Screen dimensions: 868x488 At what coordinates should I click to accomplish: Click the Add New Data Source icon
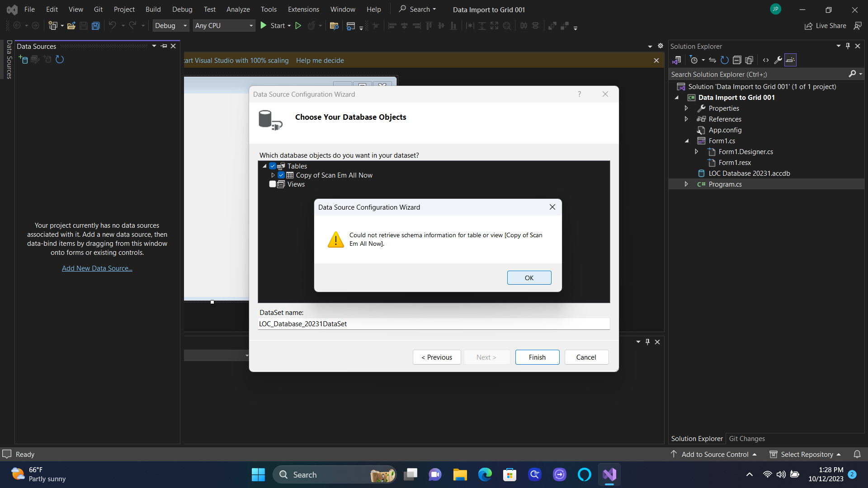(23, 59)
